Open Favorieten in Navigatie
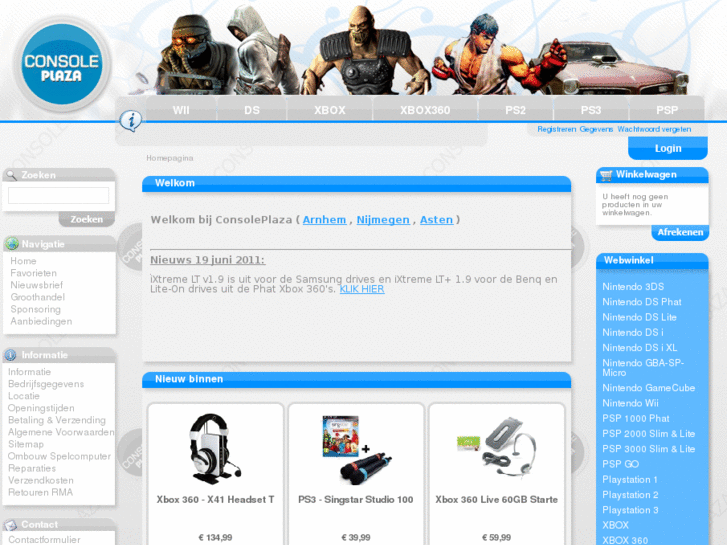Screen dimensions: 727x545 coord(33,273)
